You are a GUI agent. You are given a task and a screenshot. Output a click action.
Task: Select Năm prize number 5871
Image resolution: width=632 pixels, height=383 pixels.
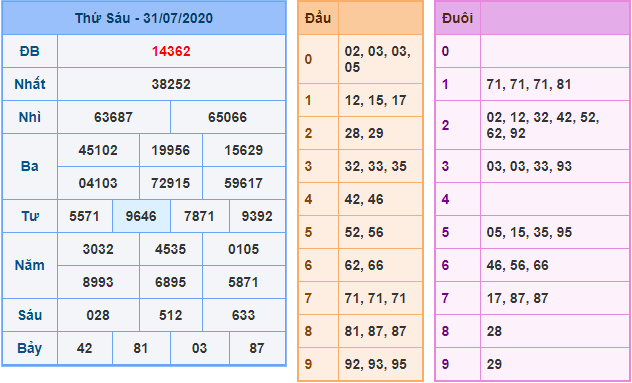click(x=243, y=282)
